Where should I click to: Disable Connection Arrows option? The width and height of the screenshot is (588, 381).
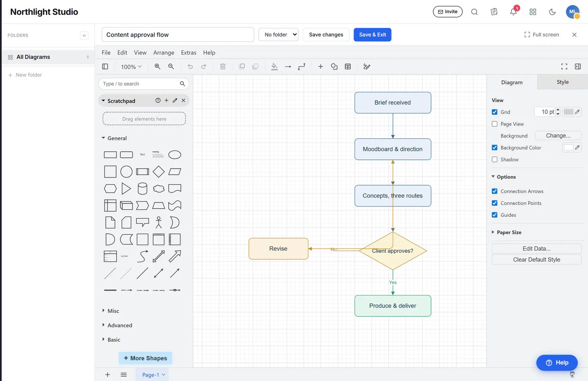[495, 191]
